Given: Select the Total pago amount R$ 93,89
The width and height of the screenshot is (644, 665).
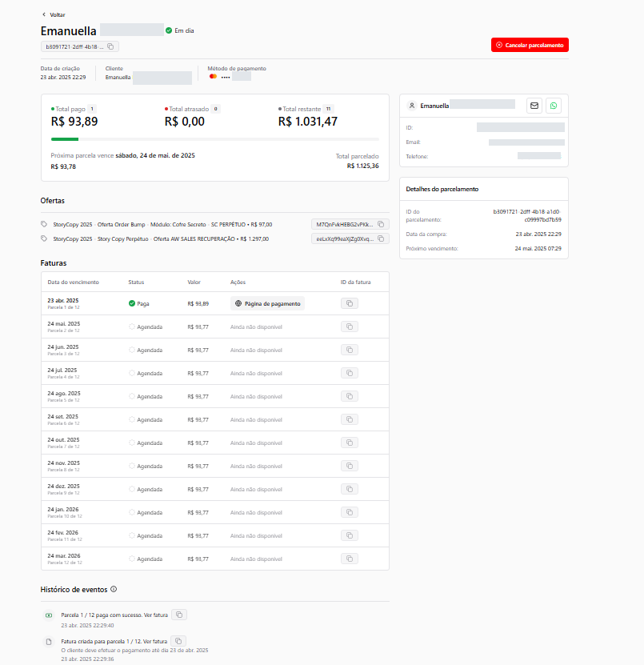Looking at the screenshot, I should tap(74, 122).
